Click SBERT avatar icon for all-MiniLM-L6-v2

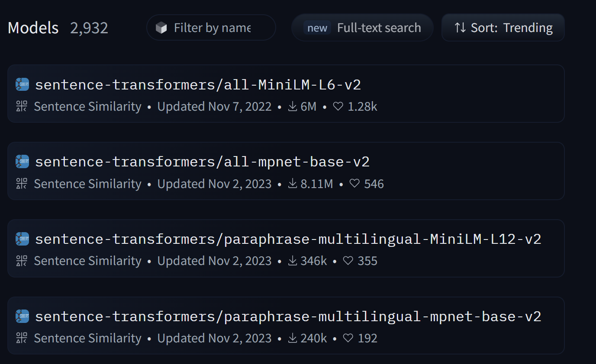click(22, 84)
